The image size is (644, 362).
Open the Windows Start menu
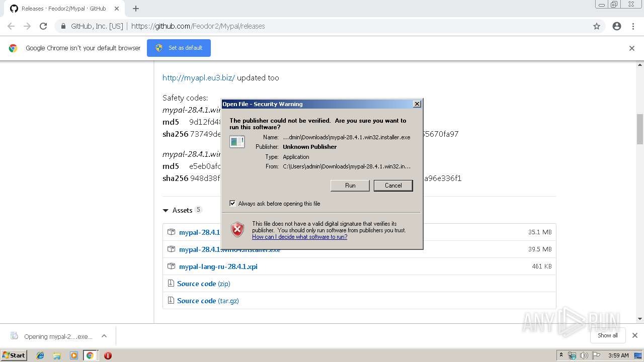[x=14, y=355]
